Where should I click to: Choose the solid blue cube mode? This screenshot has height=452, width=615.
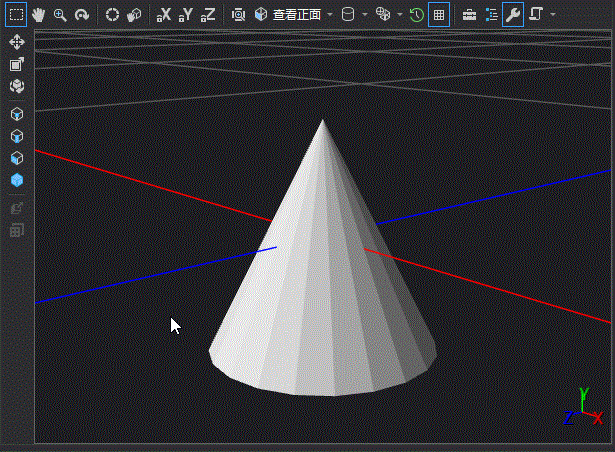point(17,180)
